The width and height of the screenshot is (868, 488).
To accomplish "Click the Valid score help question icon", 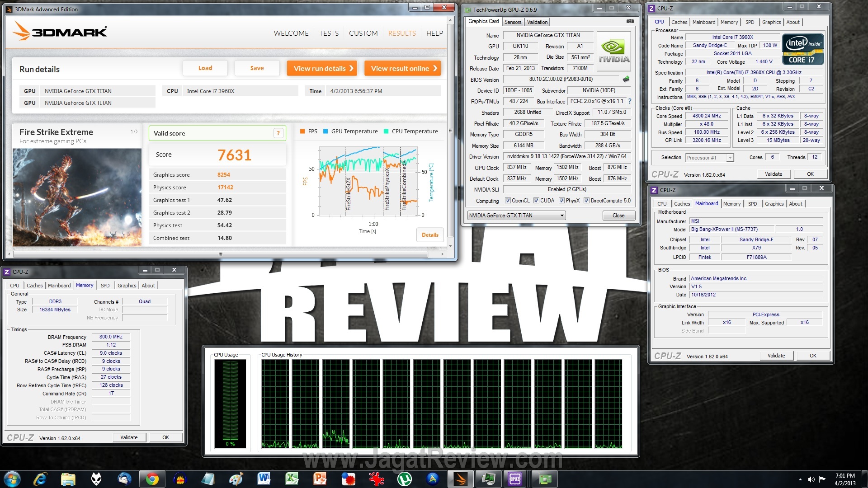I will 278,133.
